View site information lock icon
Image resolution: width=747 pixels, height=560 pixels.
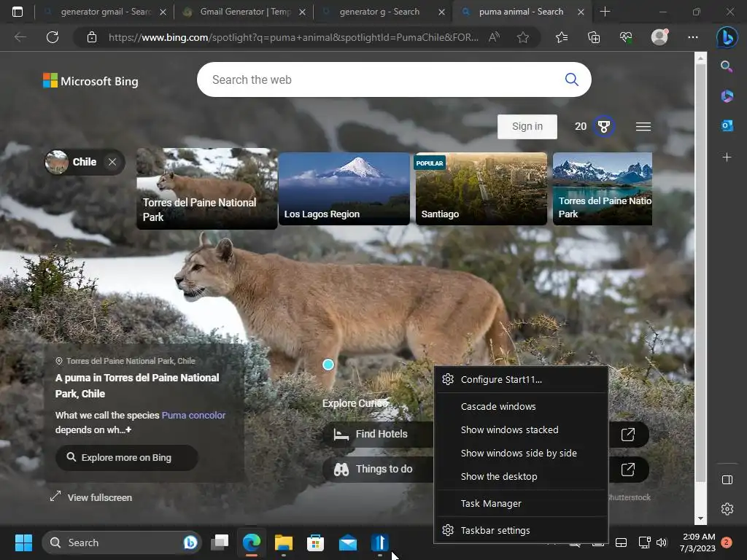(92, 37)
